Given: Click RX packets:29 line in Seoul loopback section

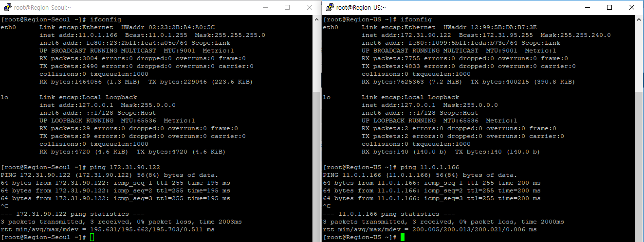Looking at the screenshot, I should 139,128.
